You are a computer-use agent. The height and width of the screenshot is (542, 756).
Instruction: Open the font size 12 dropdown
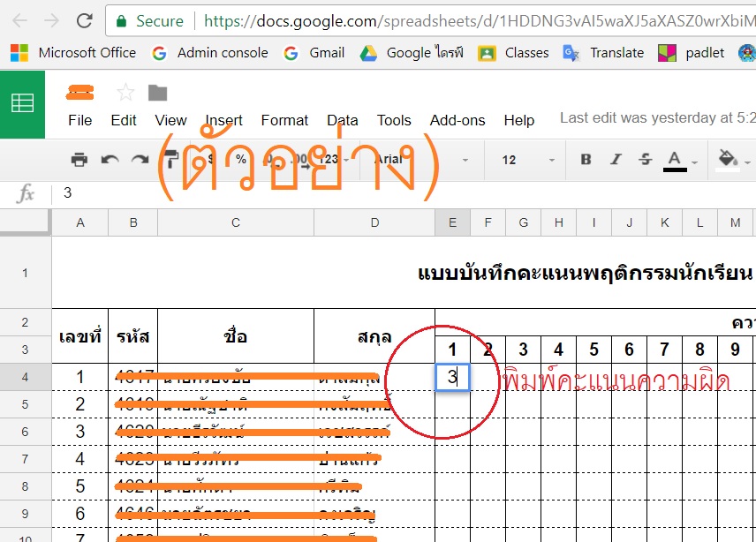tap(527, 160)
